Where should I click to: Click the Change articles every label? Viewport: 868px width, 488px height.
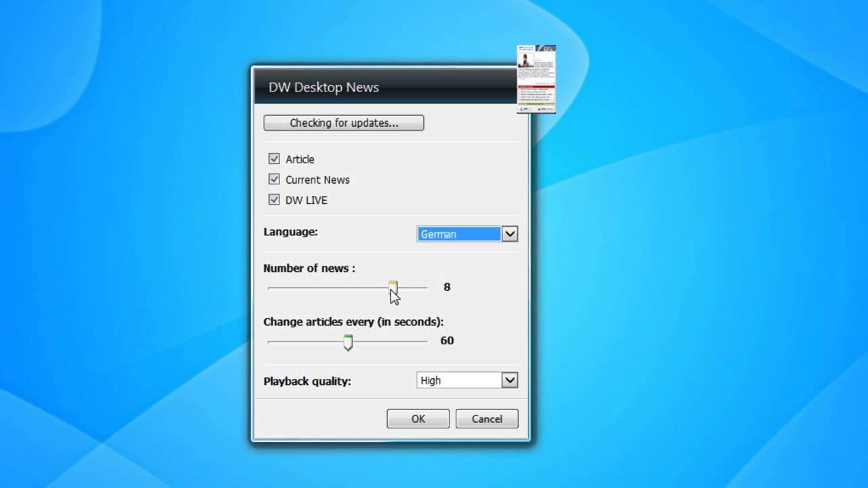353,321
